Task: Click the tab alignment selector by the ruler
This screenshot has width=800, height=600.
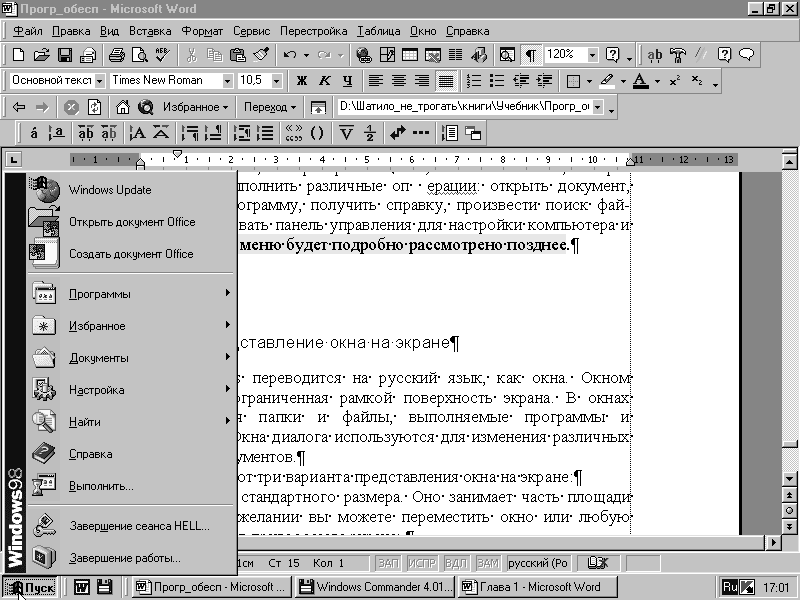Action: pos(14,160)
